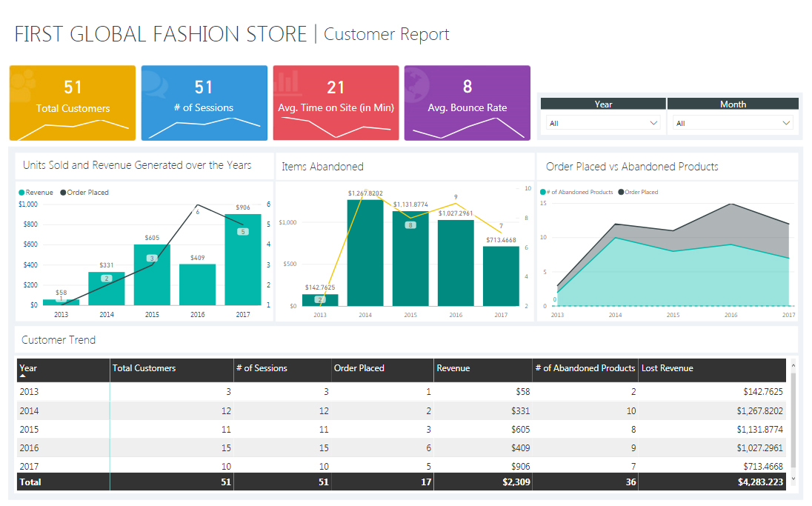This screenshot has width=812, height=506.
Task: Click the Revenue column header in table
Action: (x=453, y=368)
